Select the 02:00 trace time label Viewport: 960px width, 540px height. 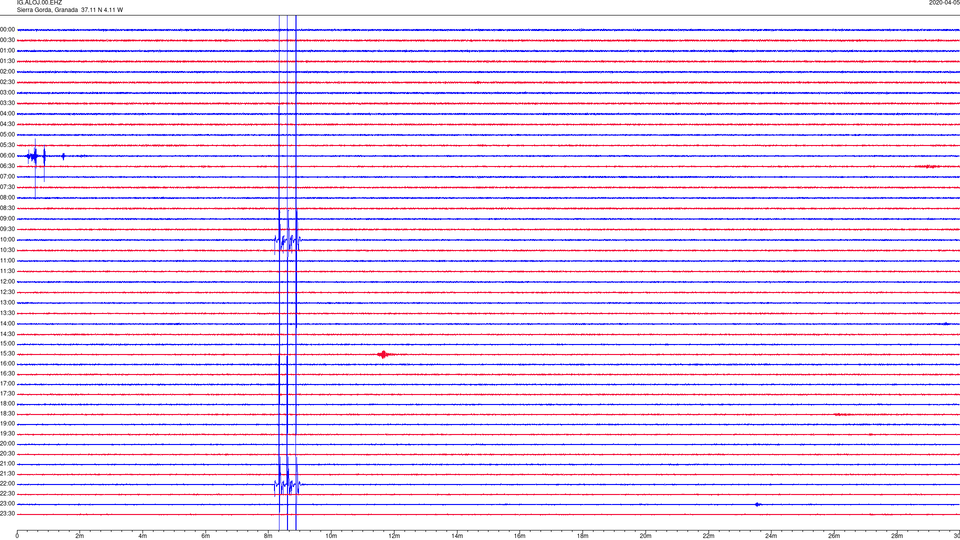[x=7, y=71]
